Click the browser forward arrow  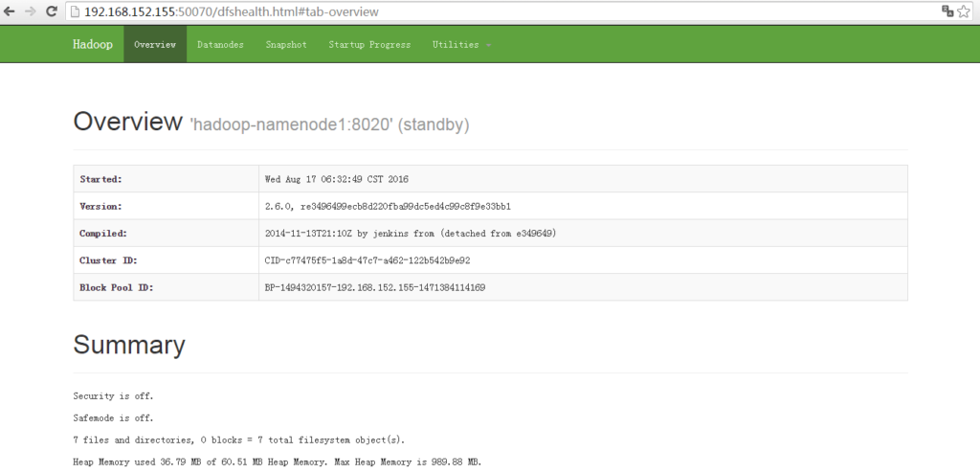31,11
